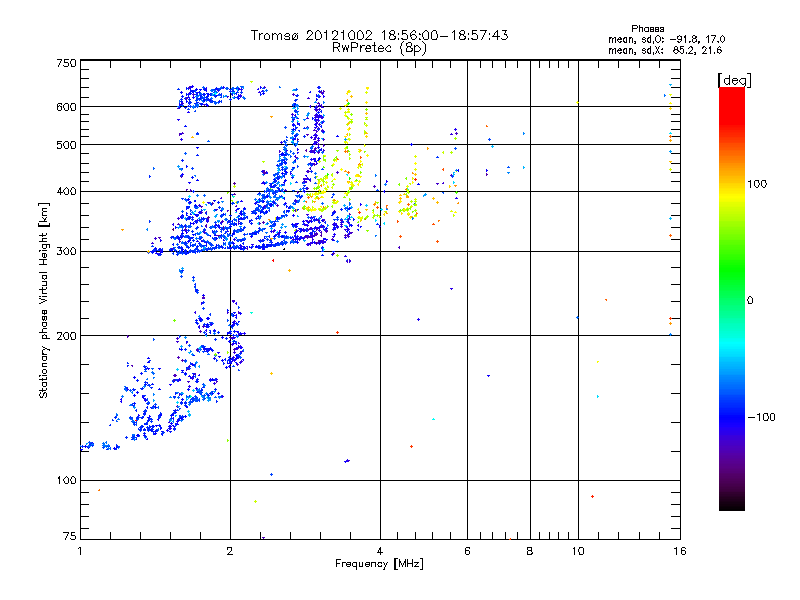Click the '75' y-axis tick label
This screenshot has height=600, width=800.
(x=70, y=536)
